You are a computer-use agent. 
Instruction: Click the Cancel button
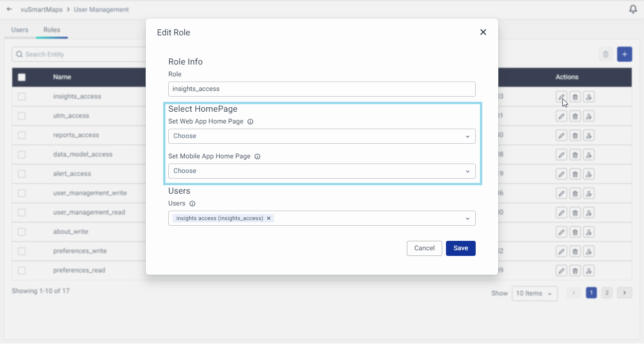[424, 248]
